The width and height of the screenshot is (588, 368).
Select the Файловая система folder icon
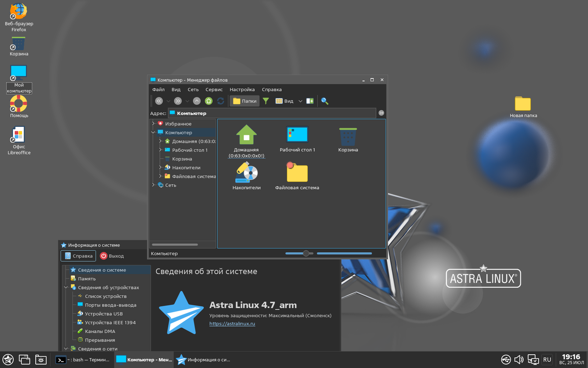pyautogui.click(x=297, y=172)
